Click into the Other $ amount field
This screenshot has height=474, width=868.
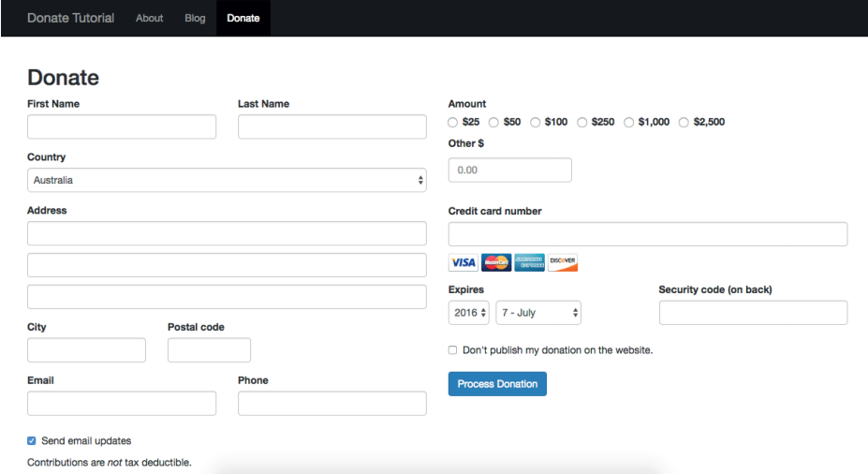(509, 170)
